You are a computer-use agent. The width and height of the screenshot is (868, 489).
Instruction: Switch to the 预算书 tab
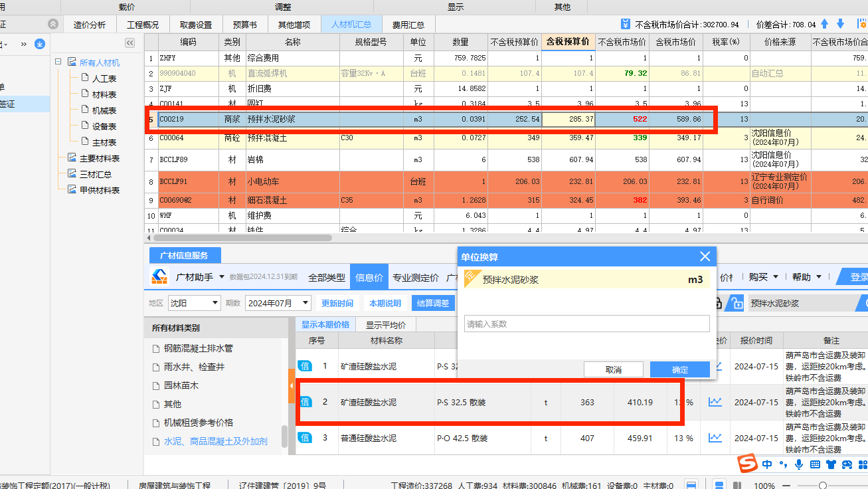pos(244,25)
